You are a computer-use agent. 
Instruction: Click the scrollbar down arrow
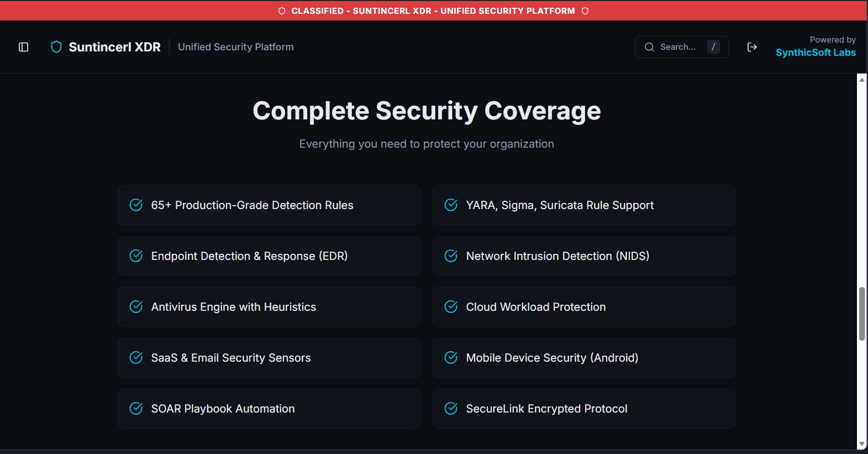pyautogui.click(x=862, y=445)
